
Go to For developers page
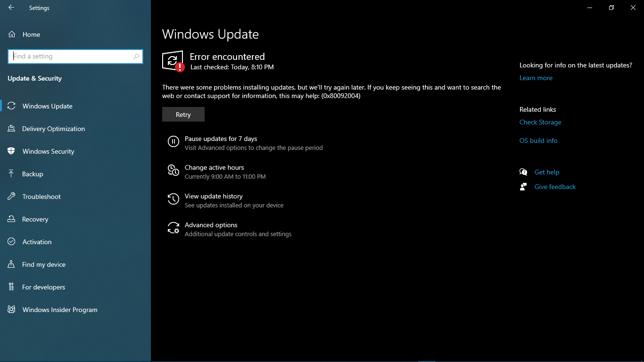[75, 287]
